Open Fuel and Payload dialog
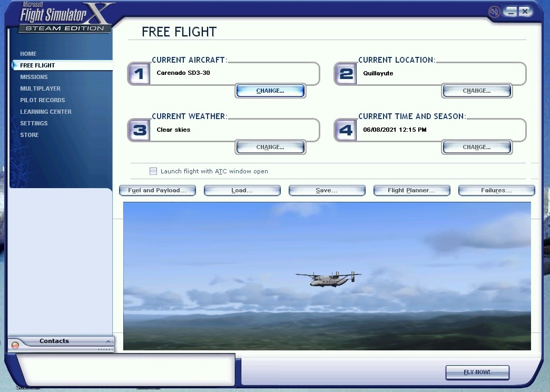 [158, 190]
